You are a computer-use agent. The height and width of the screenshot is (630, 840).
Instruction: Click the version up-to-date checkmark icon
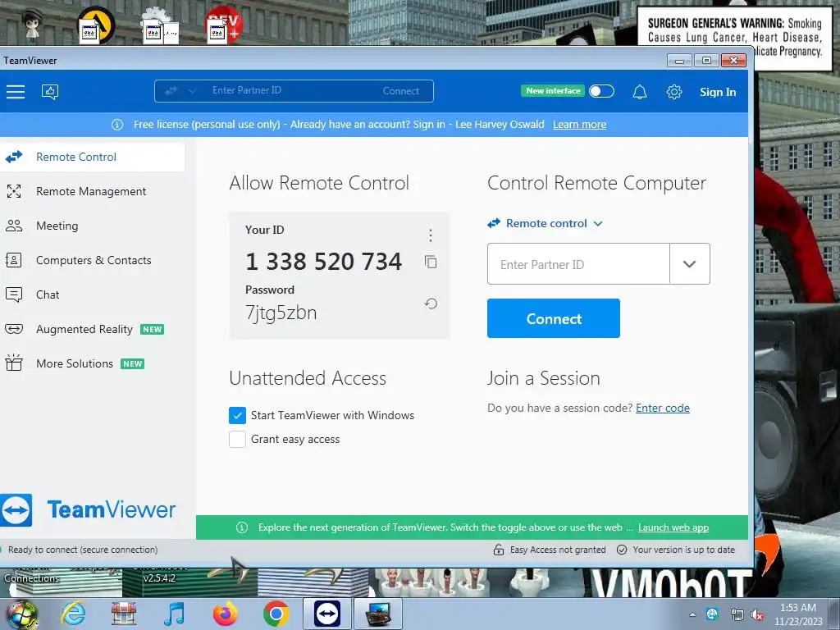point(622,550)
